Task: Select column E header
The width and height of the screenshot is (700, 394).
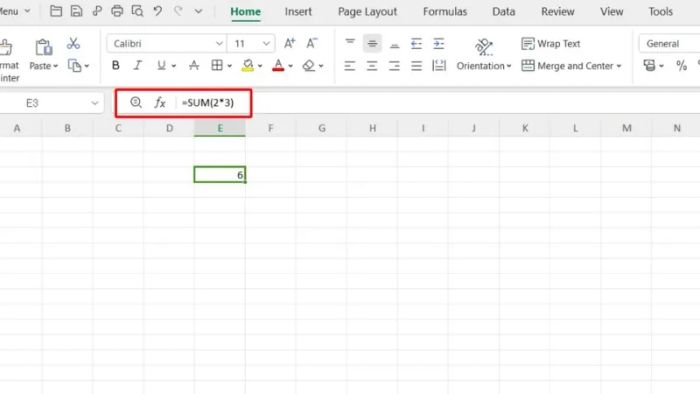Action: click(220, 128)
